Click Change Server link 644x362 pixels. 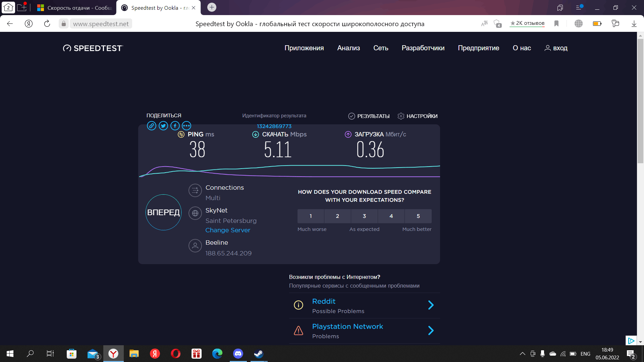coord(228,230)
